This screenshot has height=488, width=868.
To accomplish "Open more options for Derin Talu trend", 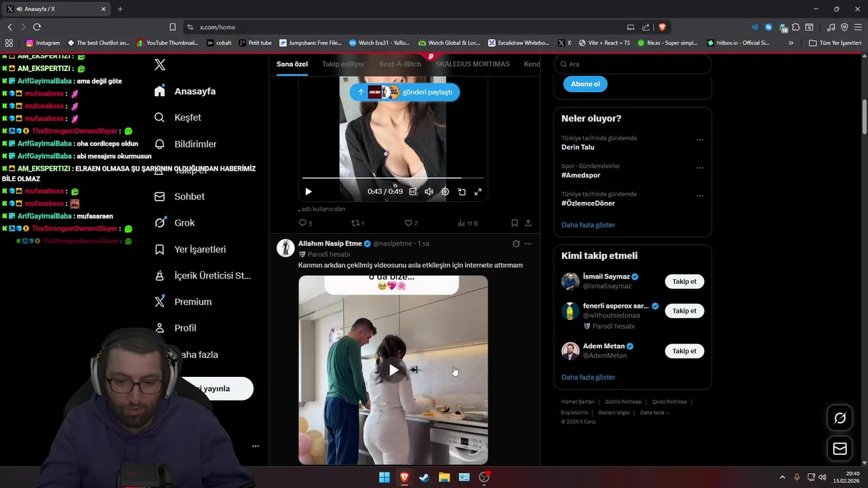I will pos(700,140).
